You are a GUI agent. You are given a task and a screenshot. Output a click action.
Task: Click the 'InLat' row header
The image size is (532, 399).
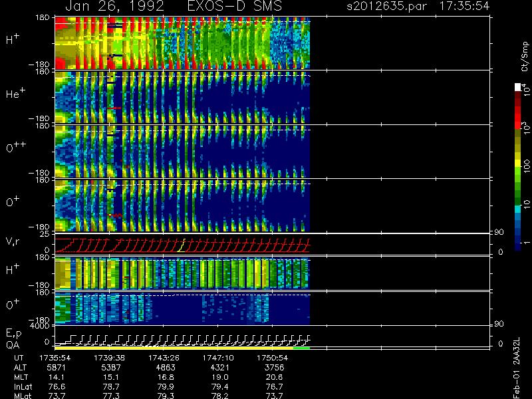click(x=23, y=386)
